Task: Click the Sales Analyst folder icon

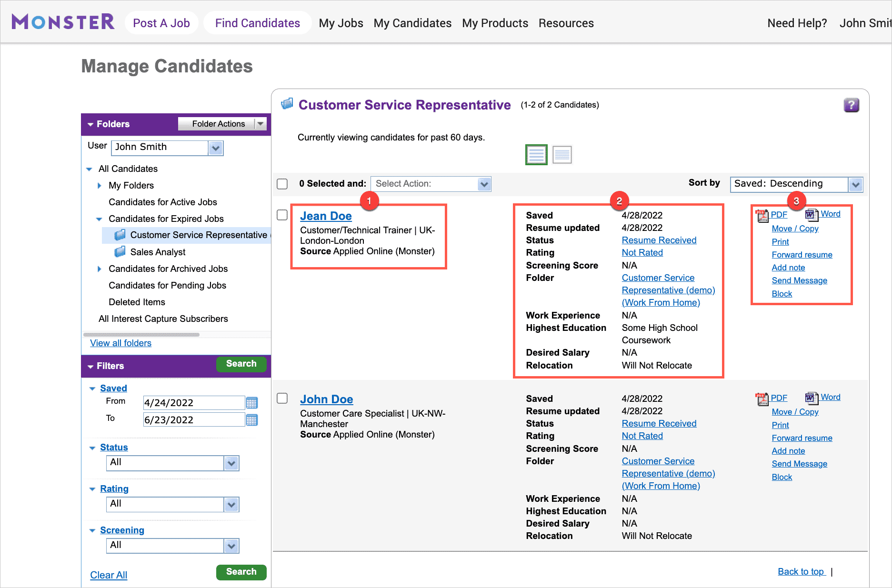Action: 120,251
